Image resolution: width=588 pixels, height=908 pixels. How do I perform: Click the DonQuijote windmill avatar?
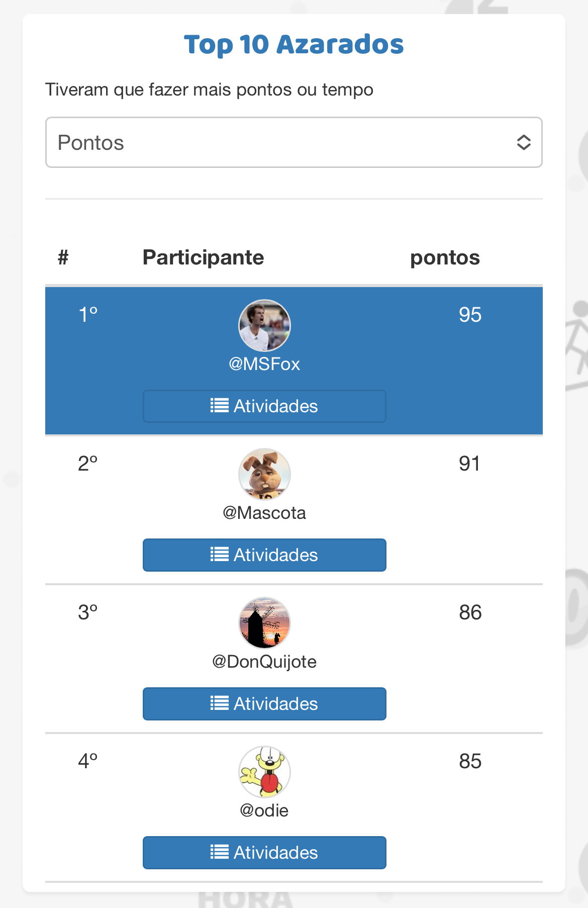coord(264,623)
